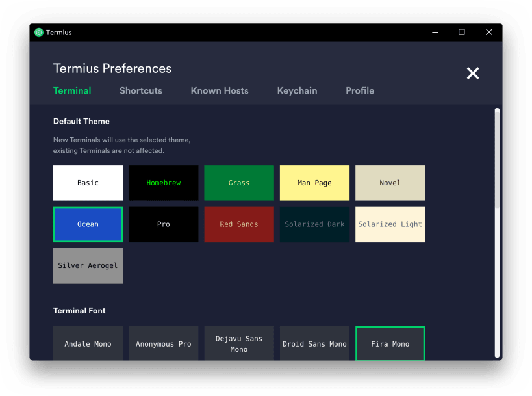Choose the Basic theme
Image resolution: width=532 pixels, height=396 pixels.
click(x=88, y=183)
